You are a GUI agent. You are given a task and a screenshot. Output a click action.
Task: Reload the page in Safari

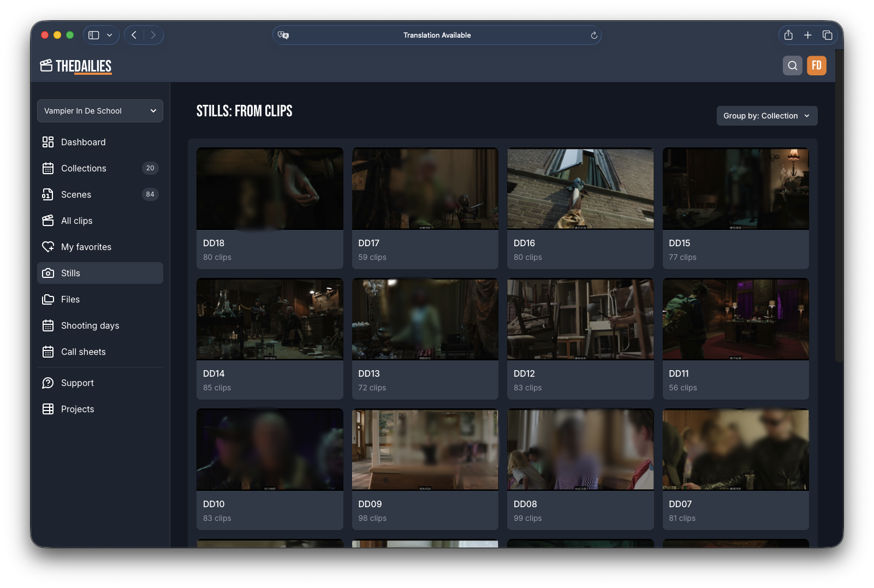[x=594, y=35]
